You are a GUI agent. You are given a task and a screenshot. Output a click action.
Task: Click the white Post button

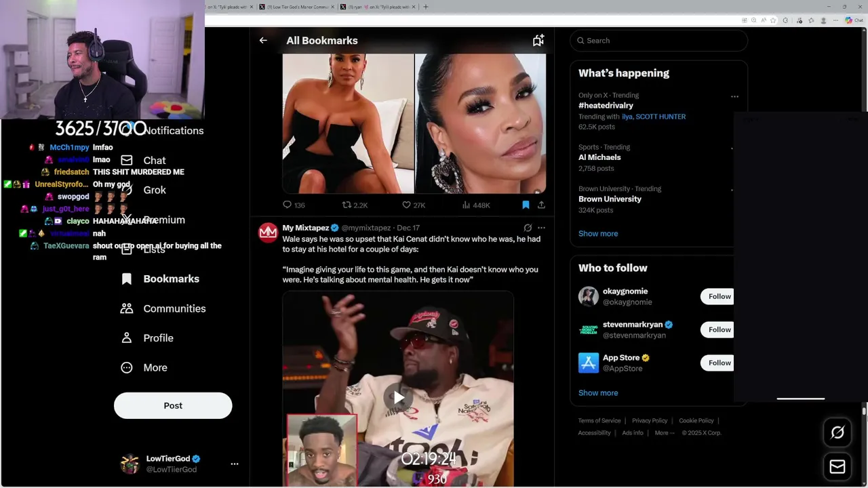click(x=173, y=405)
